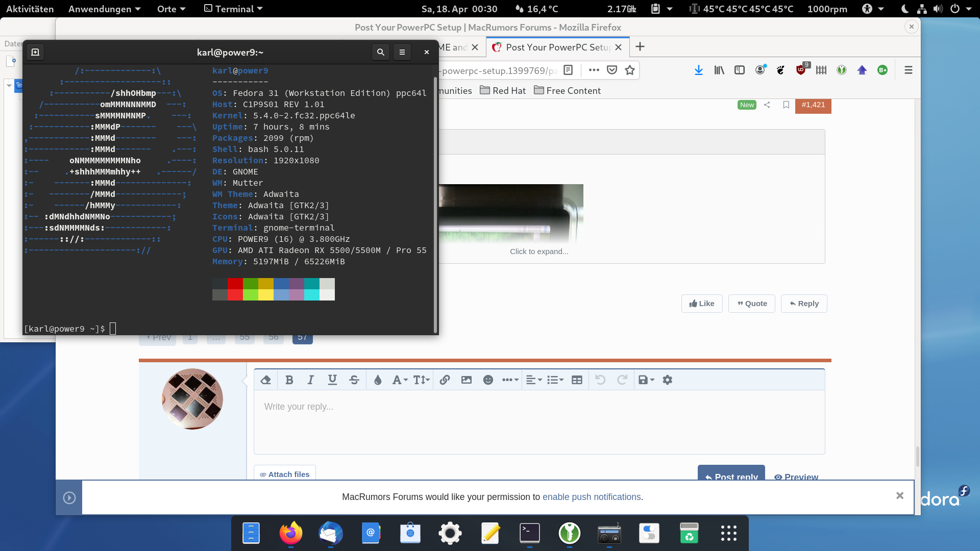The width and height of the screenshot is (980, 551).
Task: Open drafts save dropdown
Action: pos(646,380)
